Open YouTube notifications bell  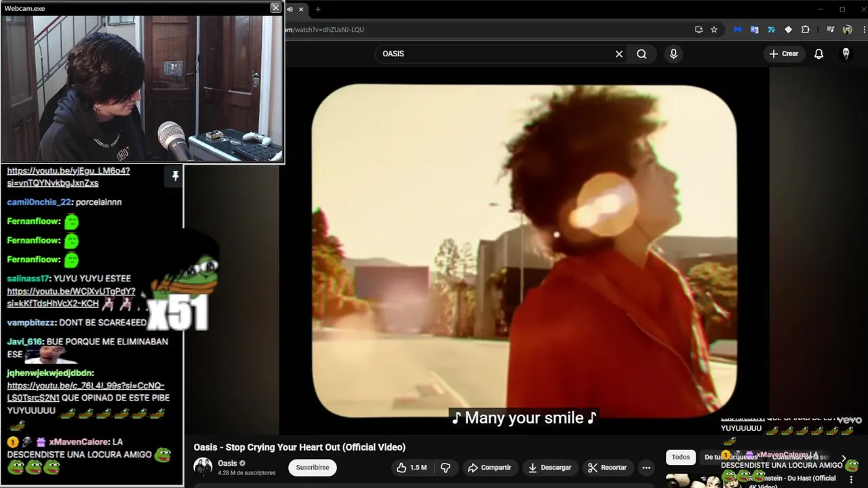pos(818,54)
